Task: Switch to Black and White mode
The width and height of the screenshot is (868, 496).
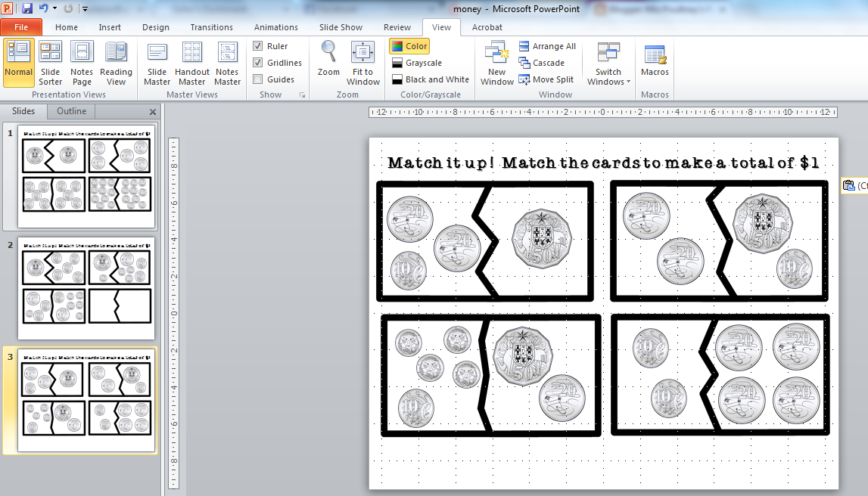Action: pyautogui.click(x=430, y=79)
